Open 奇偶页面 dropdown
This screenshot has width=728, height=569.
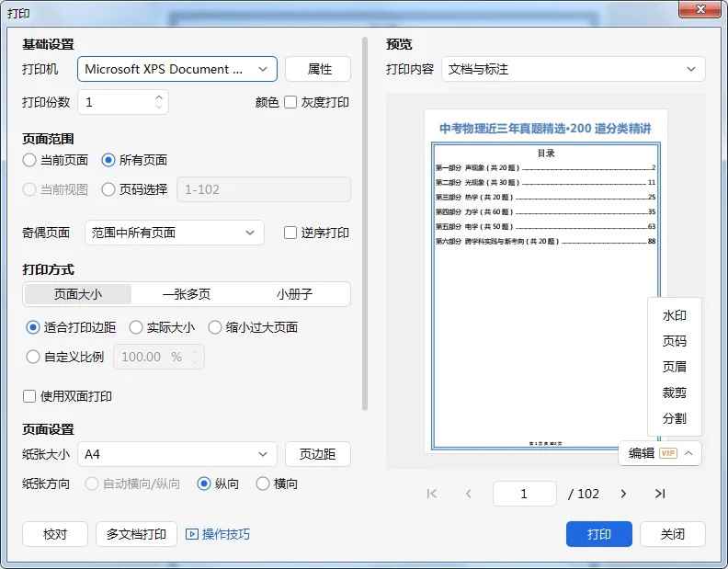pyautogui.click(x=175, y=233)
